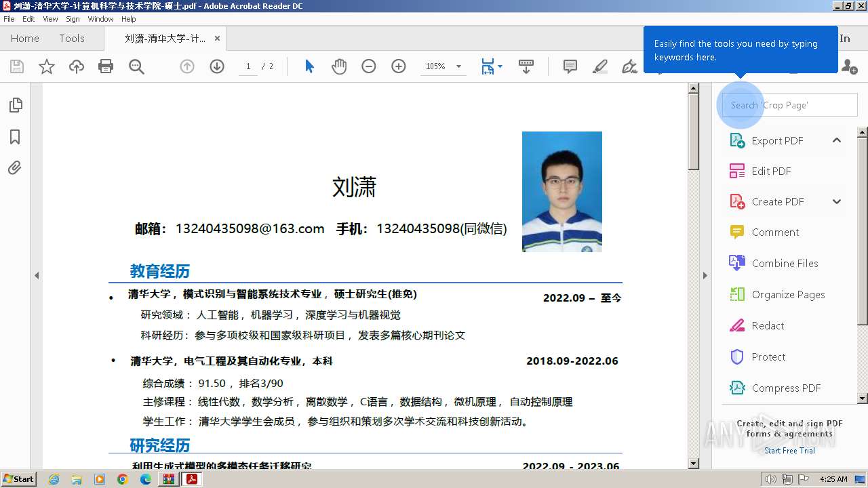Screen dimensions: 868x488
Task: Save the file with the floppy disk icon
Action: 17,66
